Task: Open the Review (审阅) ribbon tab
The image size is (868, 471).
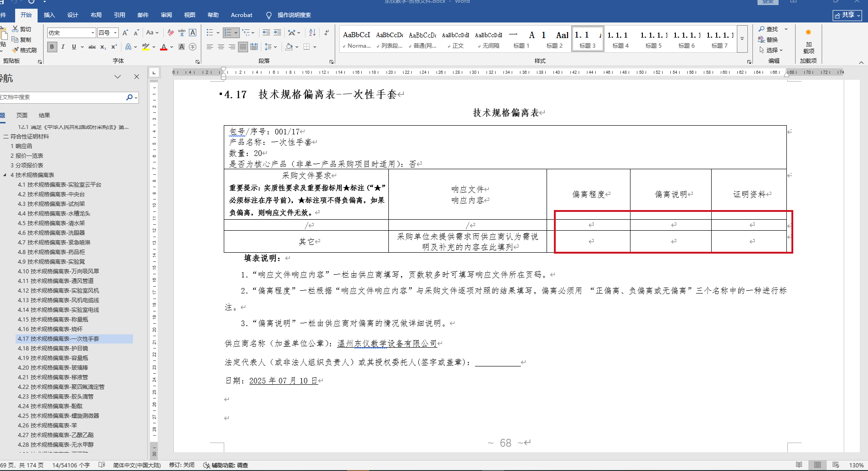Action: point(166,15)
